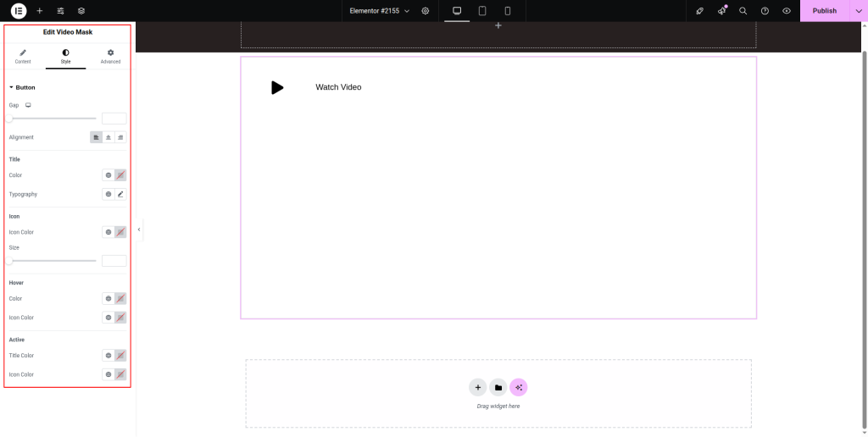Add new section with round plus button

478,388
